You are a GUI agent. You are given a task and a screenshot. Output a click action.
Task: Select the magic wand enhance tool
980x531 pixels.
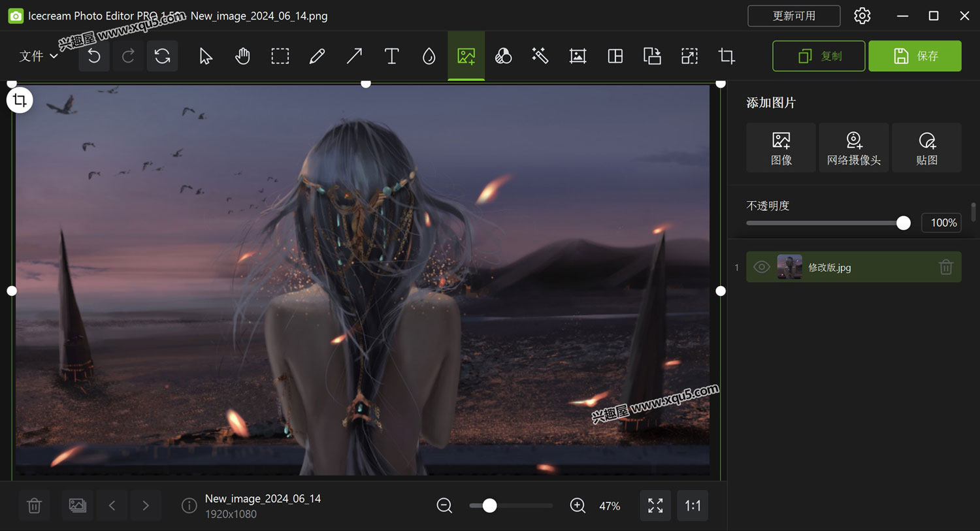pyautogui.click(x=540, y=56)
